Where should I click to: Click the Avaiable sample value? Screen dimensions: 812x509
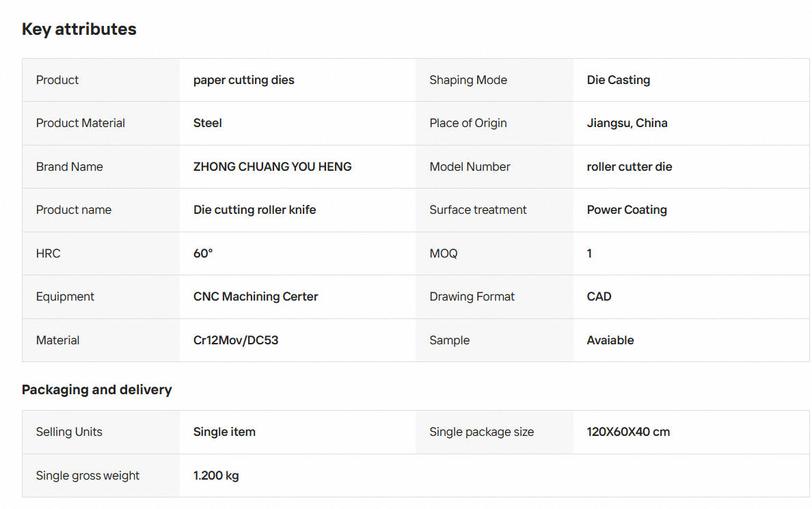click(x=610, y=340)
